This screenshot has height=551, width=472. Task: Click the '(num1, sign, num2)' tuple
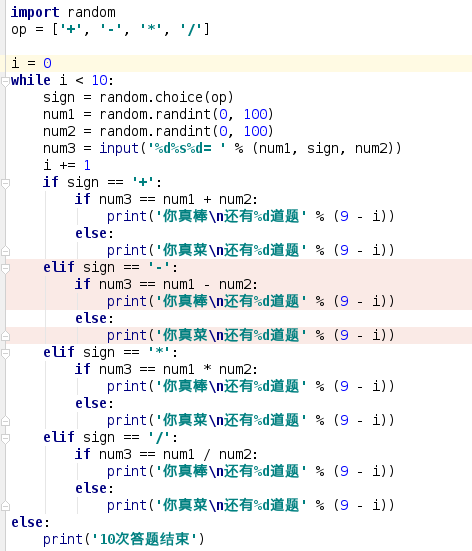[323, 148]
